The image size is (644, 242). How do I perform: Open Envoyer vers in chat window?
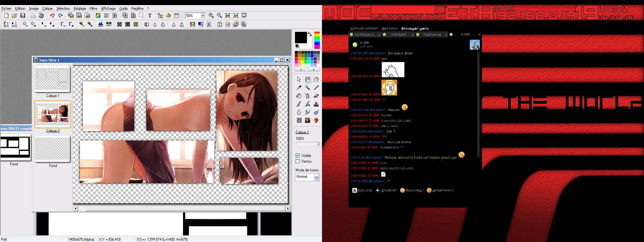click(415, 28)
